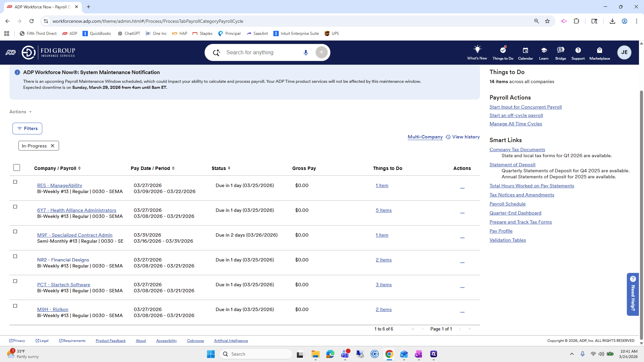Open Chrome extensions puzzle icon
This screenshot has height=362, width=644.
tap(576, 21)
